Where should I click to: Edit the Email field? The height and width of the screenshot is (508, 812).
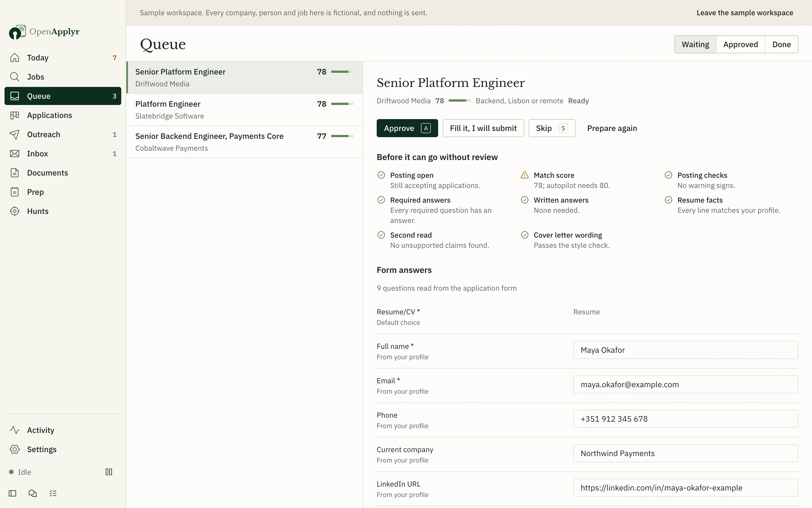click(x=685, y=384)
